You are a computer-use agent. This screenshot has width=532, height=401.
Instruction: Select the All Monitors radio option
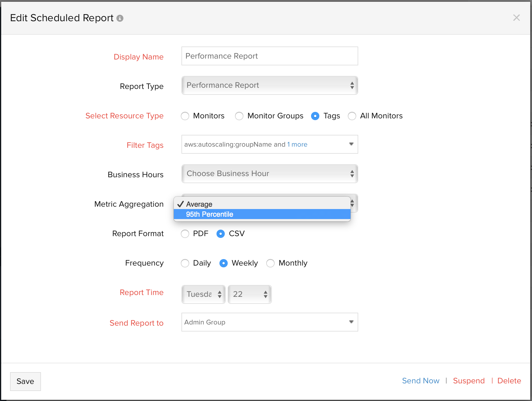click(352, 116)
